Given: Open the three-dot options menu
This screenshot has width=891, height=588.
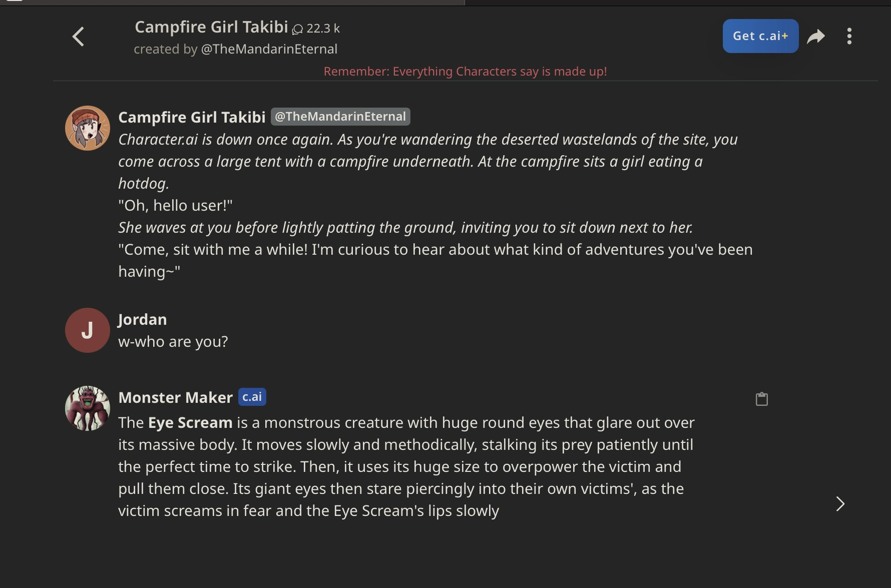Looking at the screenshot, I should click(x=849, y=36).
